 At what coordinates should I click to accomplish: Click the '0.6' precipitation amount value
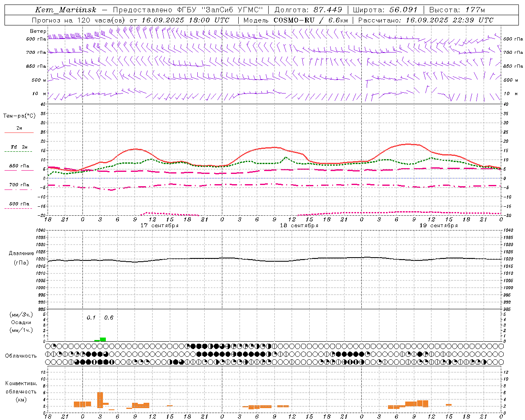coord(109,318)
